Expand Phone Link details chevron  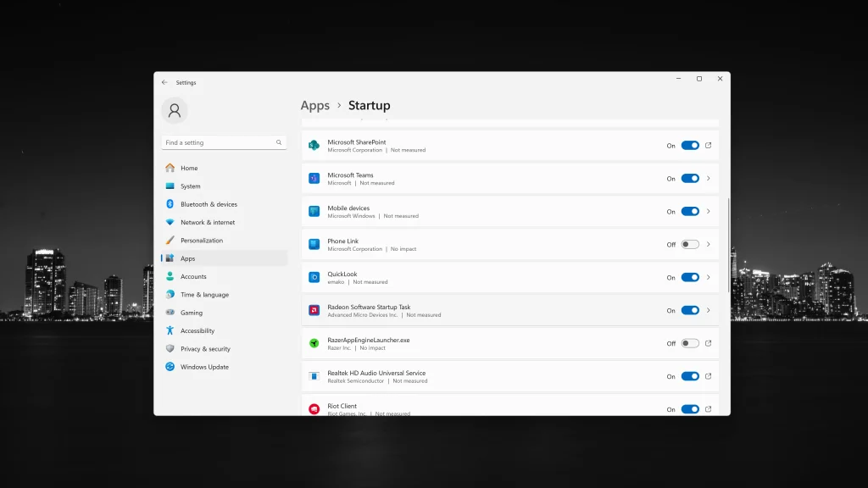pos(708,244)
